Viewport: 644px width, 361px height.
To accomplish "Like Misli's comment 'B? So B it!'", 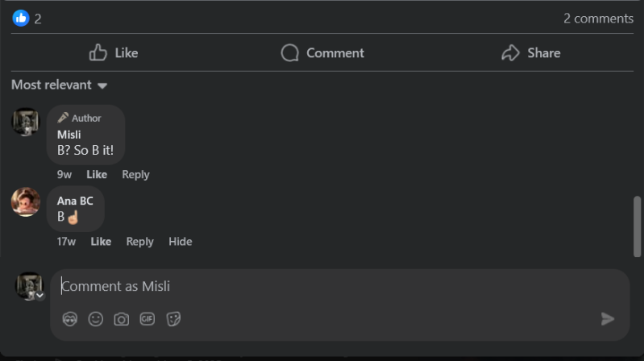I will tap(97, 175).
